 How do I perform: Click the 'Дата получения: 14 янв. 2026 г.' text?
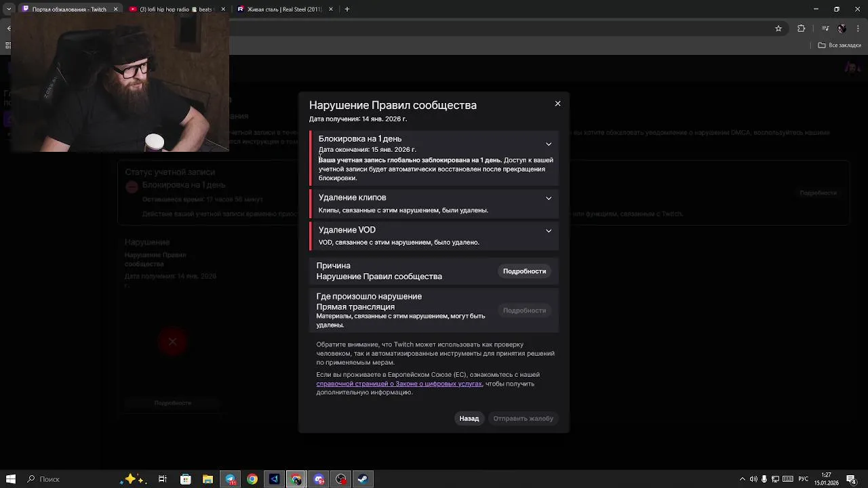pos(358,119)
